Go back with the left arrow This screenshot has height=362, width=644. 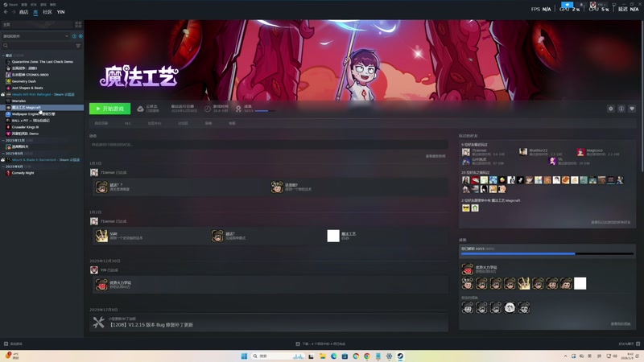pyautogui.click(x=6, y=12)
